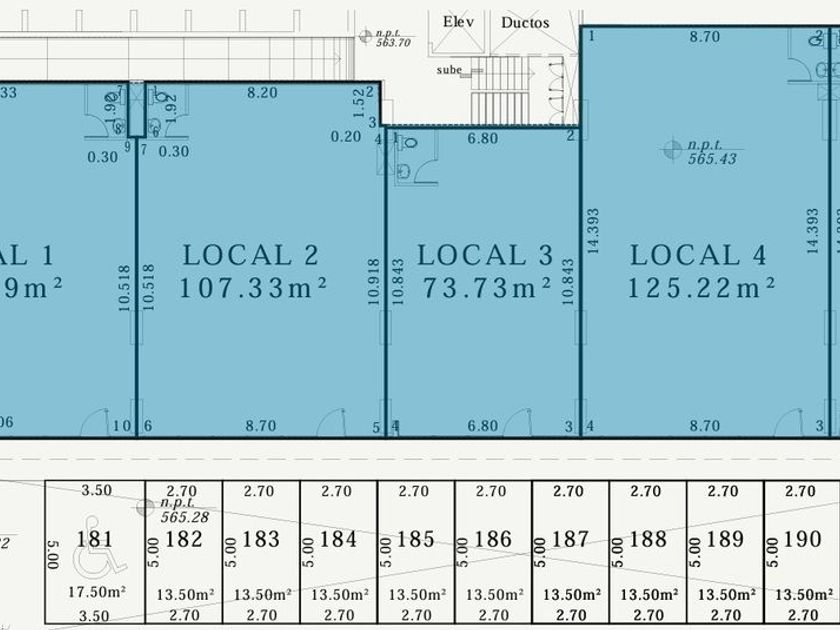Click the level marker beside parking space 182

tap(149, 506)
